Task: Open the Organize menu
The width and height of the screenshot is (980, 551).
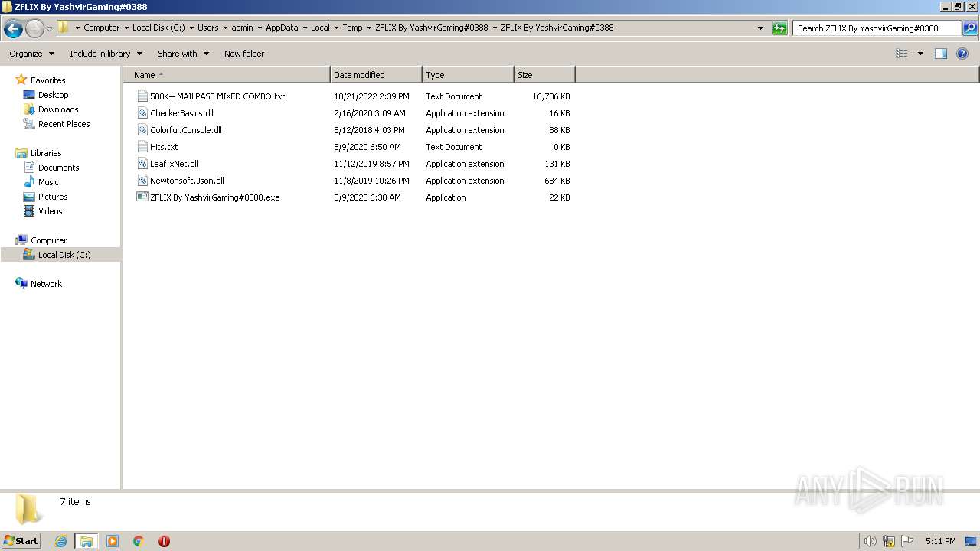Action: [32, 54]
